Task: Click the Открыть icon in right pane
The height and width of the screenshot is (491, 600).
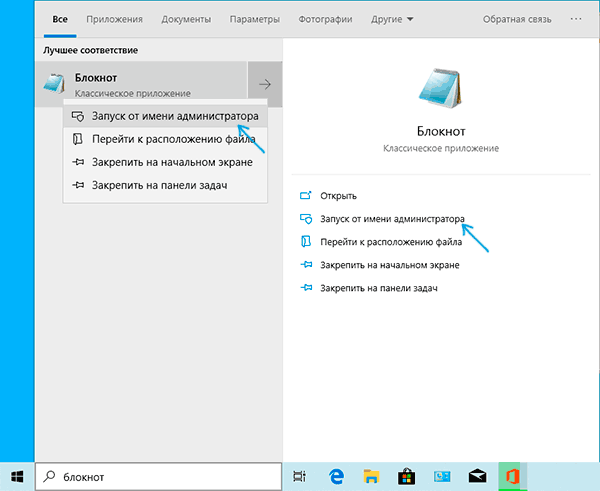Action: [x=306, y=196]
